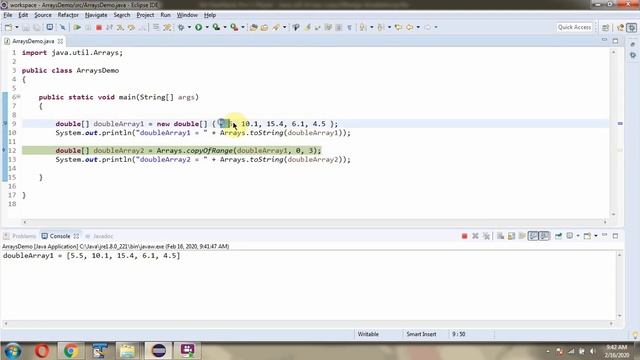Open Chrome from the Windows taskbar

[71, 351]
